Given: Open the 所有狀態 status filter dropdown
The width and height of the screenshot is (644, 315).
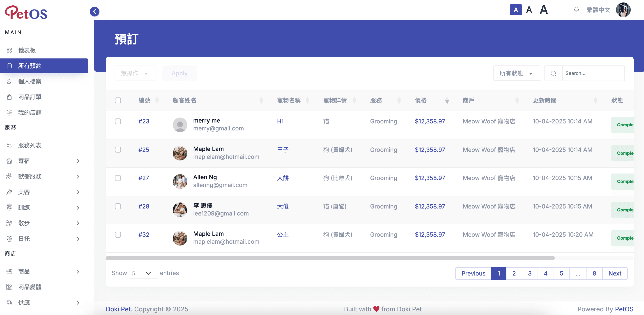Looking at the screenshot, I should [517, 73].
